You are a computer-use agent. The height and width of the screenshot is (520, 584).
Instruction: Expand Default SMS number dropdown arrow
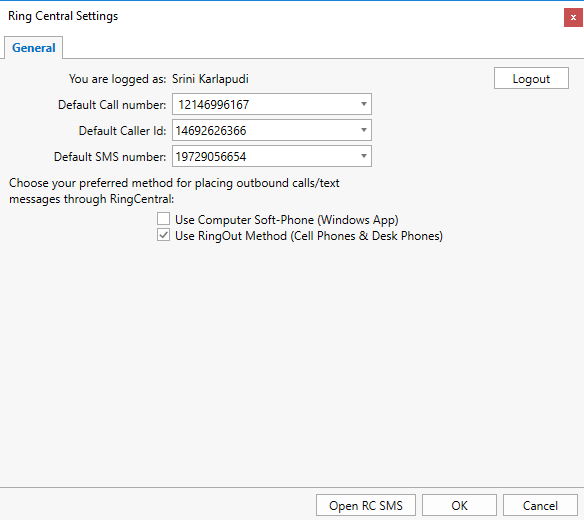click(364, 156)
